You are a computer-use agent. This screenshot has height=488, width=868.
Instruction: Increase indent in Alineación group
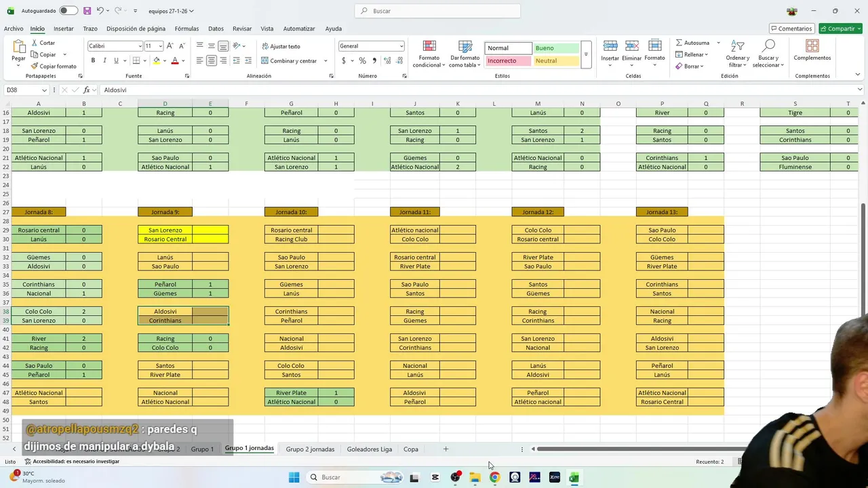(248, 60)
